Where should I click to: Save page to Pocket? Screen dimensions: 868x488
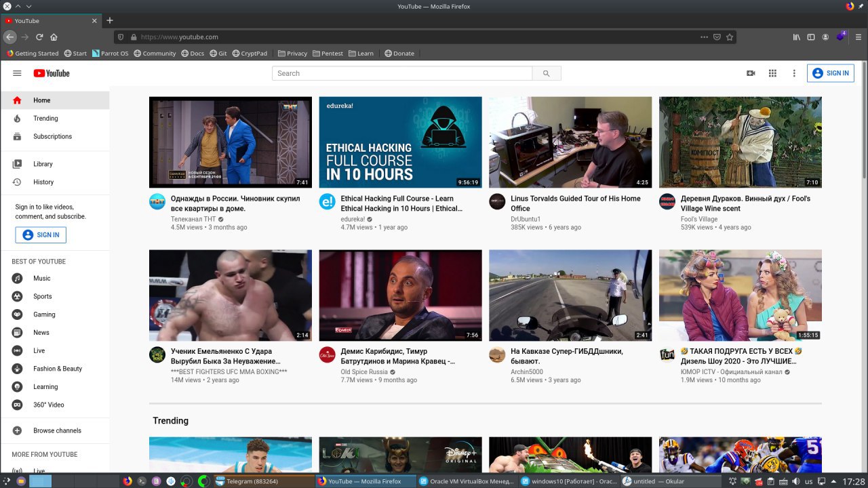717,37
